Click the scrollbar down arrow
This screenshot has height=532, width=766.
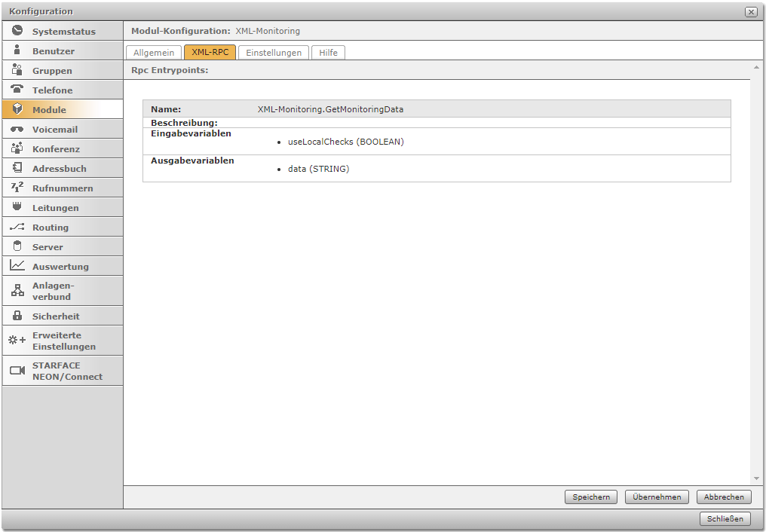pos(756,478)
